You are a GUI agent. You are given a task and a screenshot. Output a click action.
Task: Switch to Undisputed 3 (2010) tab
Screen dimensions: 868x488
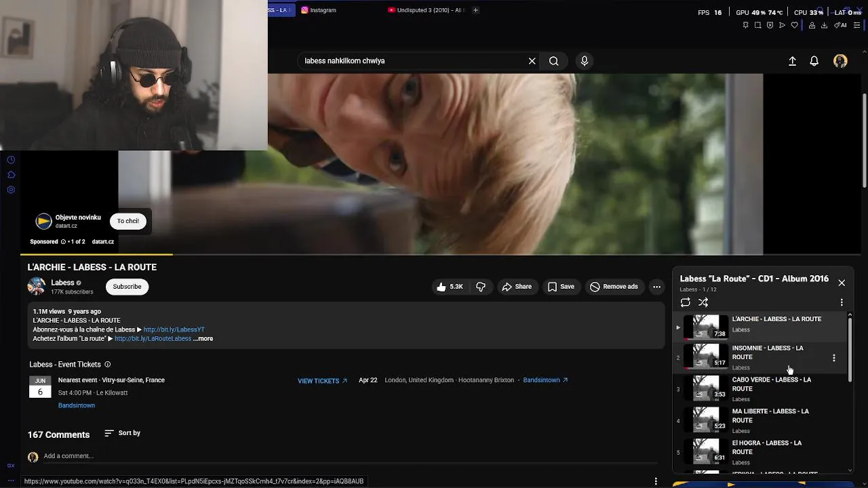tap(426, 10)
